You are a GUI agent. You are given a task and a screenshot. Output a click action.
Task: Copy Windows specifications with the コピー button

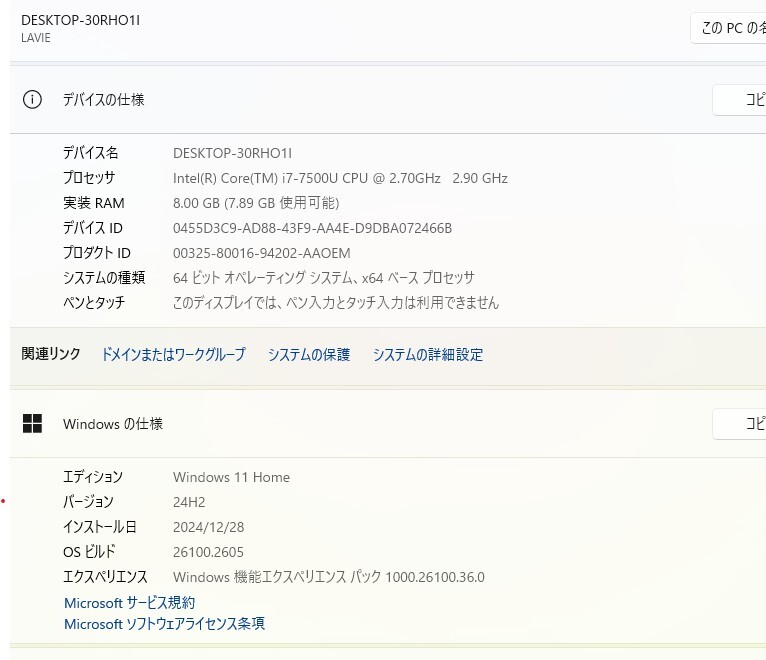pos(739,424)
